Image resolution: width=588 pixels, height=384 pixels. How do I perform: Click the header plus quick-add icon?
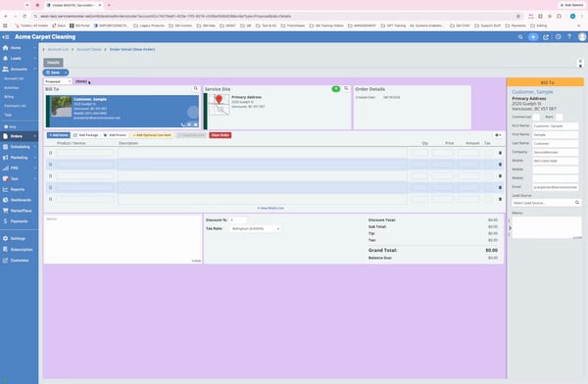pos(533,37)
